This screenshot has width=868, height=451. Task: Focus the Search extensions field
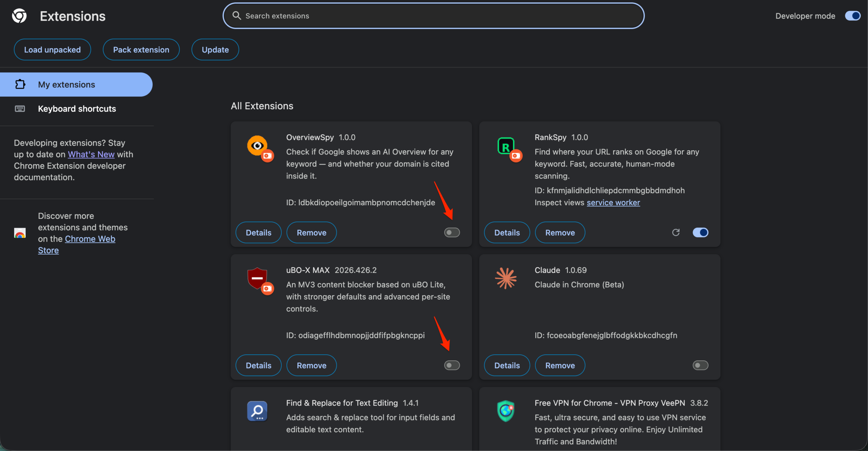click(433, 16)
